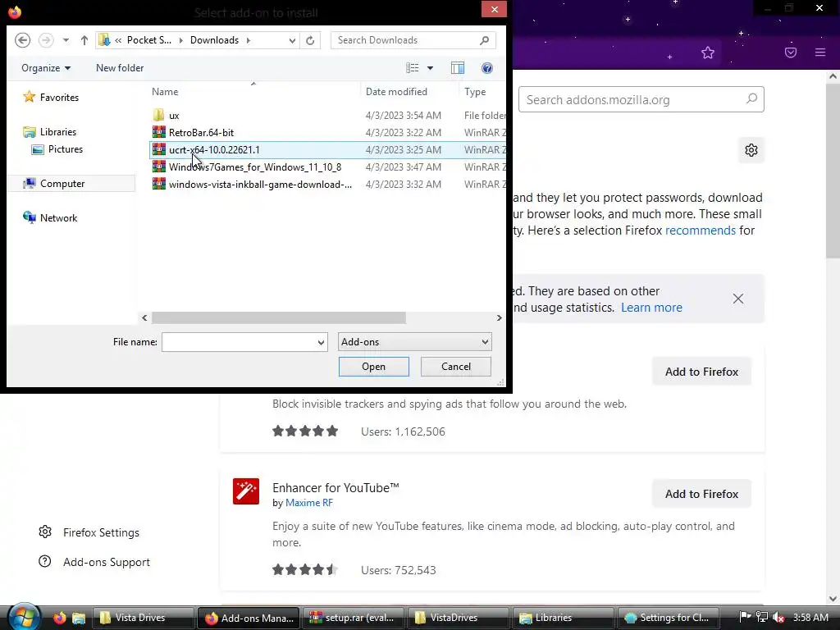Follow the recommends link
The image size is (840, 630).
[701, 231]
